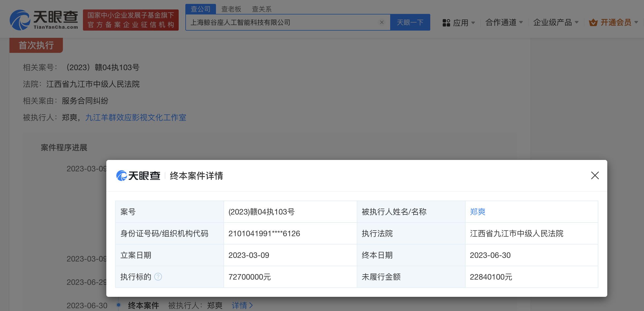Click the 2023-06-29 timeline date
644x311 pixels.
(x=87, y=282)
